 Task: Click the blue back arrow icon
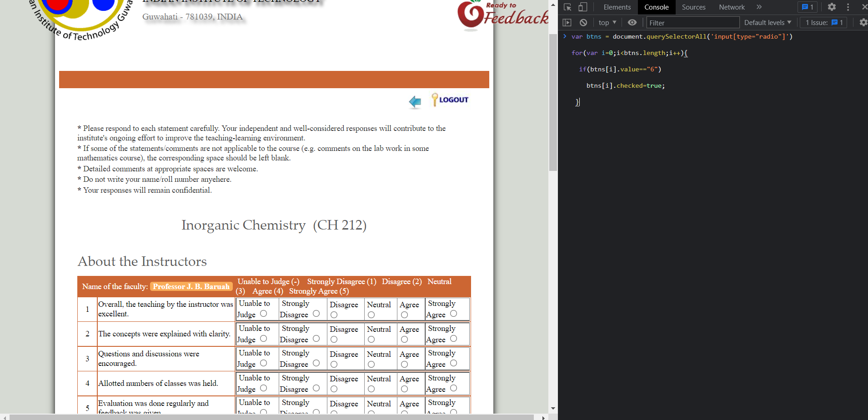(x=415, y=102)
